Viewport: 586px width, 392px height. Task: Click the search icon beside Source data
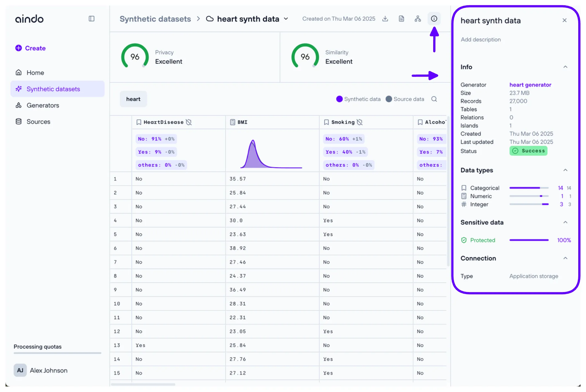point(434,99)
